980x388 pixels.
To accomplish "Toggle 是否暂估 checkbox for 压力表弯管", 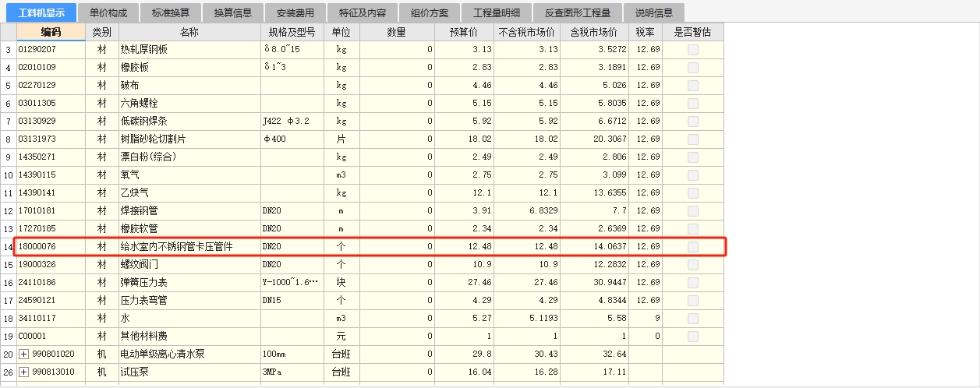I will pyautogui.click(x=692, y=300).
